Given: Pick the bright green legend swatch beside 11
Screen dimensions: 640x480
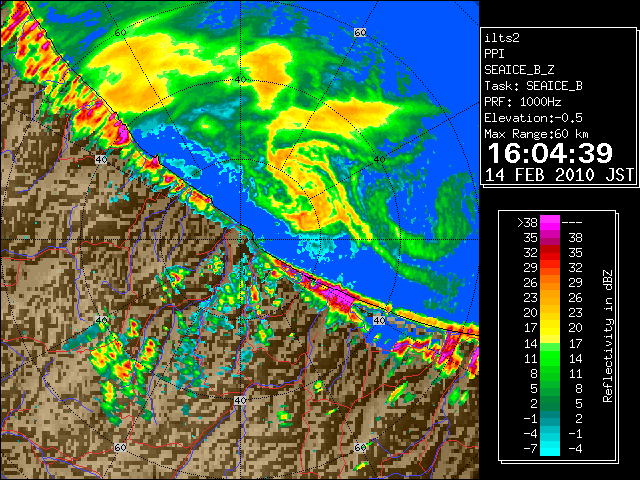Looking at the screenshot, I should pos(550,358).
